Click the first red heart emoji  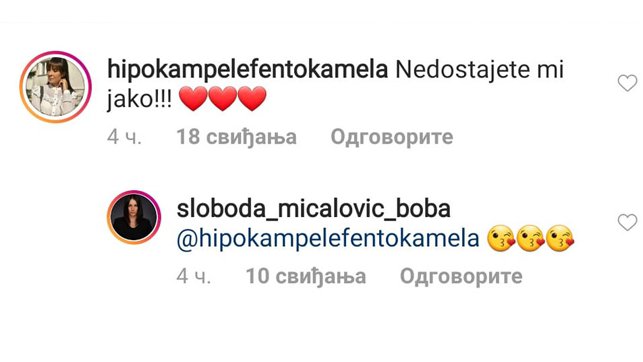(193, 98)
